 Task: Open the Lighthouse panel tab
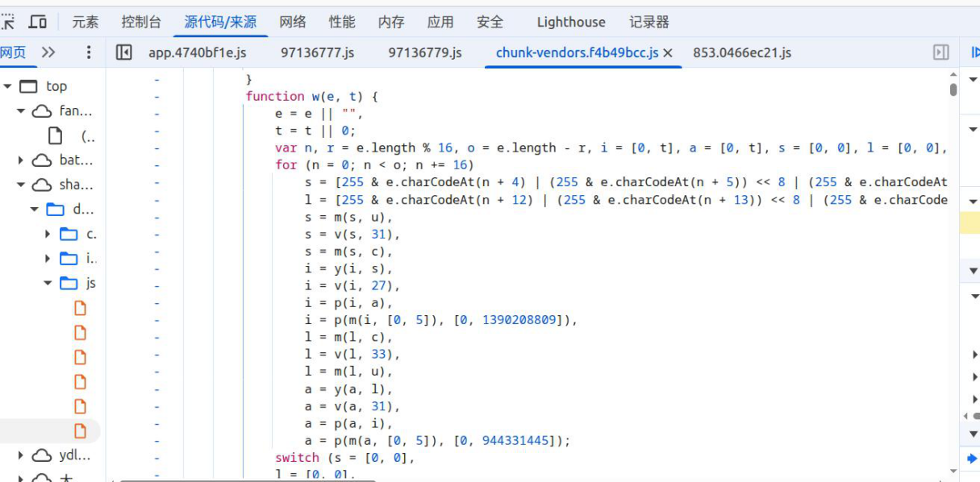[571, 23]
